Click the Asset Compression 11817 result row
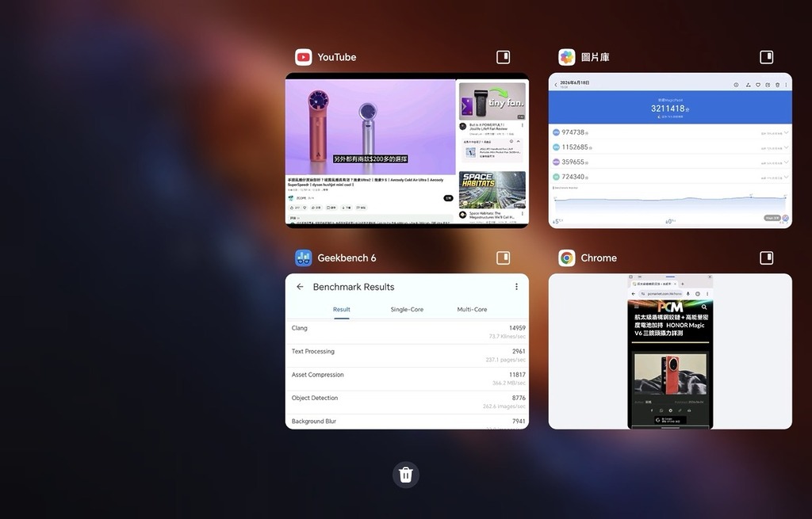The height and width of the screenshot is (519, 812). click(x=407, y=379)
